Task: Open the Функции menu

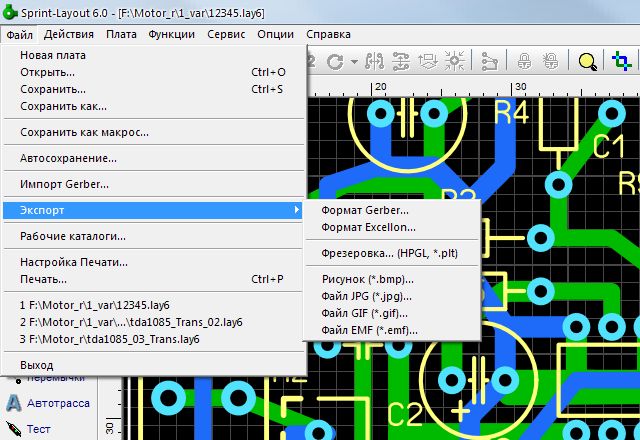Action: coord(171,34)
